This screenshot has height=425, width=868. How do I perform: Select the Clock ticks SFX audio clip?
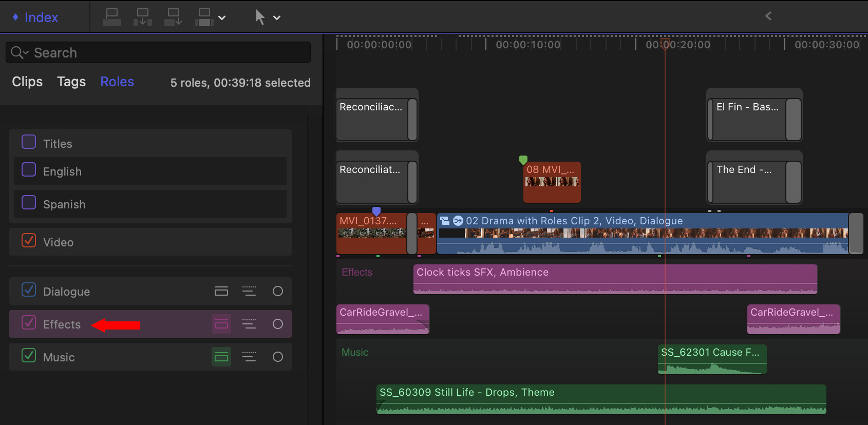pyautogui.click(x=615, y=279)
